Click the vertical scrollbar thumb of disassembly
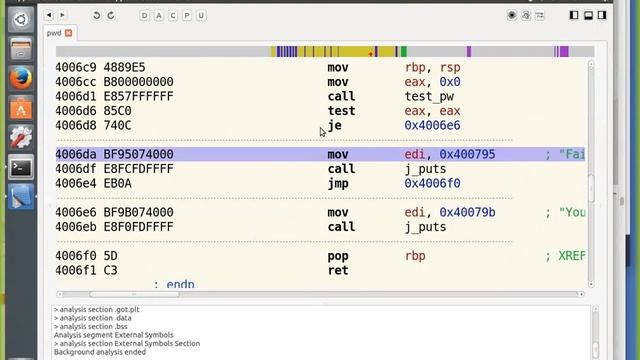 coord(591,188)
